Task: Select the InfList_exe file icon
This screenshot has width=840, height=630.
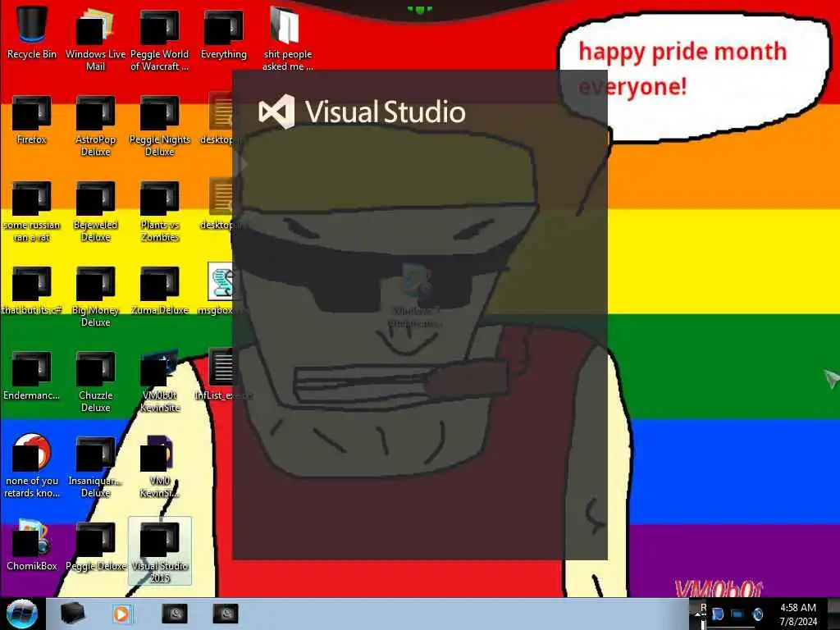Action: point(221,375)
